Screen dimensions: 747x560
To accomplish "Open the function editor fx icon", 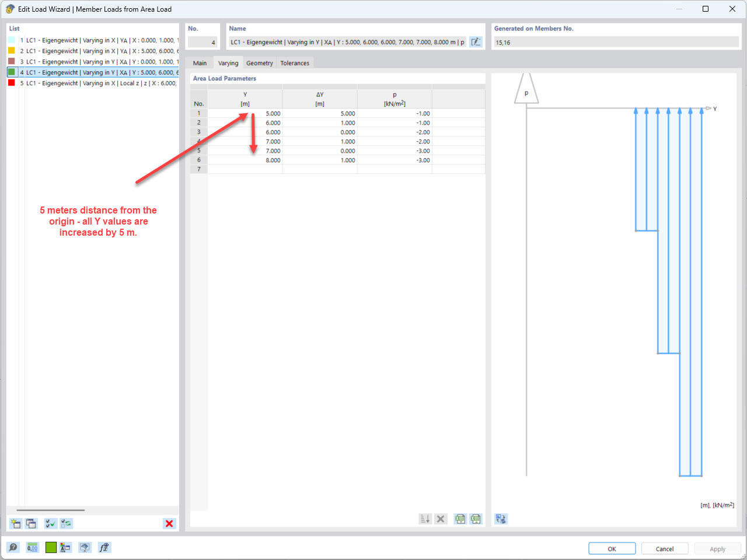I will [104, 547].
